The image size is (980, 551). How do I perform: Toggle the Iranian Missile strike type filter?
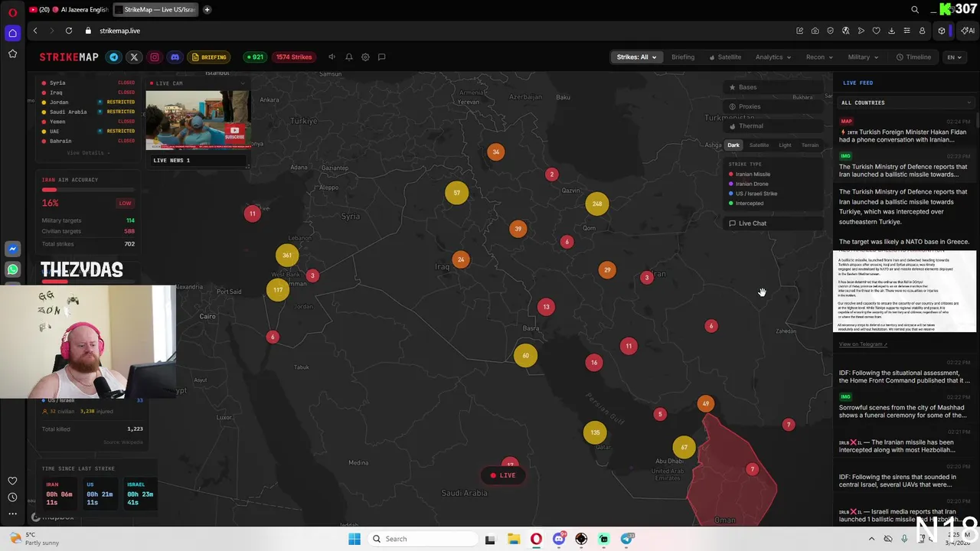[750, 174]
